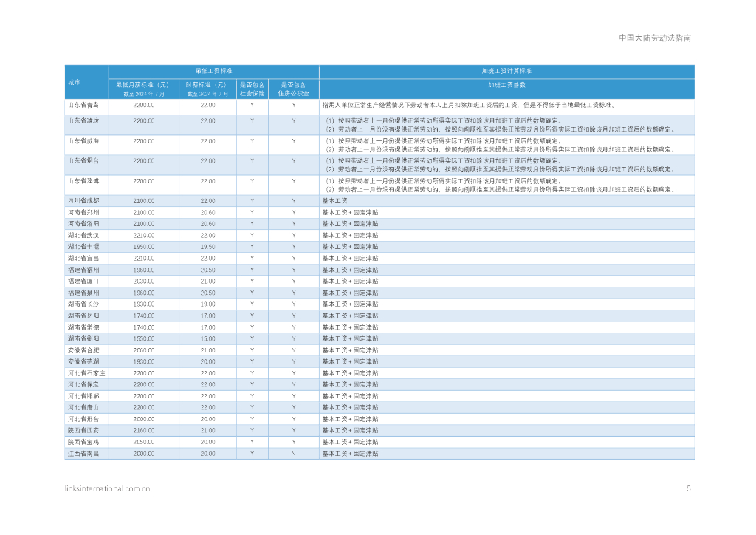Click the 20.60 hourly wage for 河南省郑州

click(207, 213)
